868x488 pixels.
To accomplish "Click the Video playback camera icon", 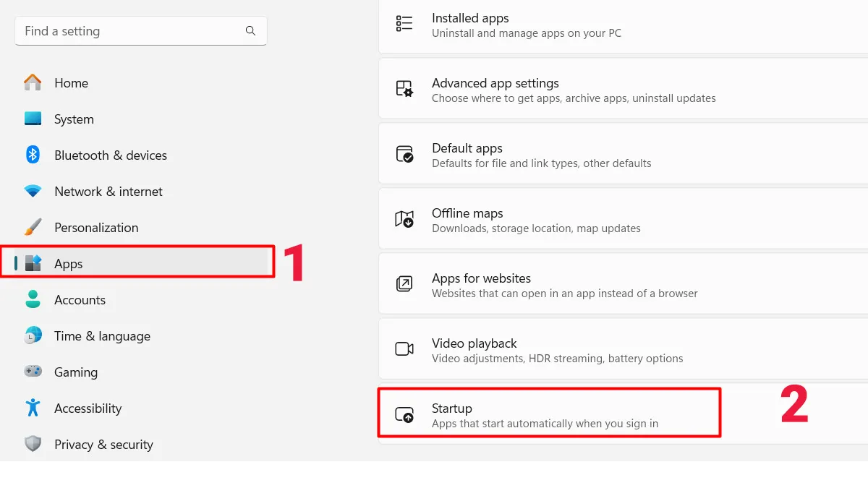I will pyautogui.click(x=404, y=348).
